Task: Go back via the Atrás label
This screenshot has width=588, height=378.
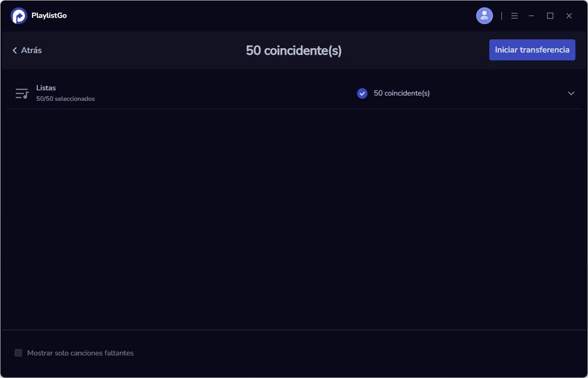Action: click(31, 50)
